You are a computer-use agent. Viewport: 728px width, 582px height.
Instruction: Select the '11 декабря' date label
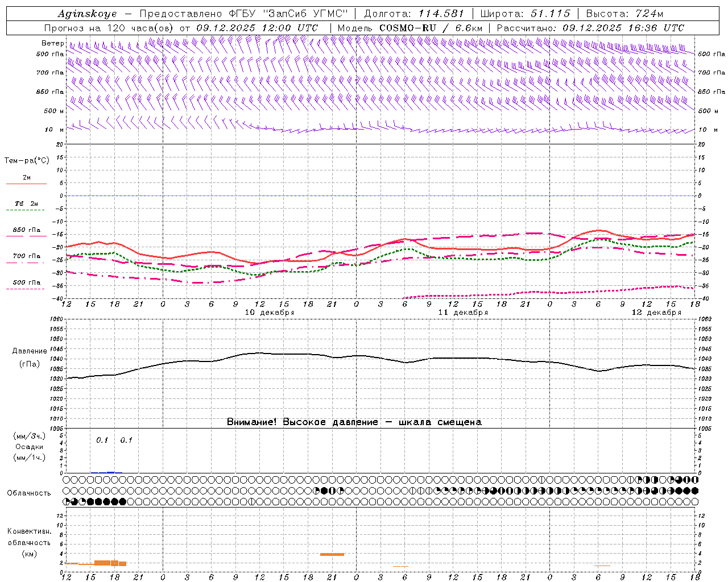[x=463, y=313]
